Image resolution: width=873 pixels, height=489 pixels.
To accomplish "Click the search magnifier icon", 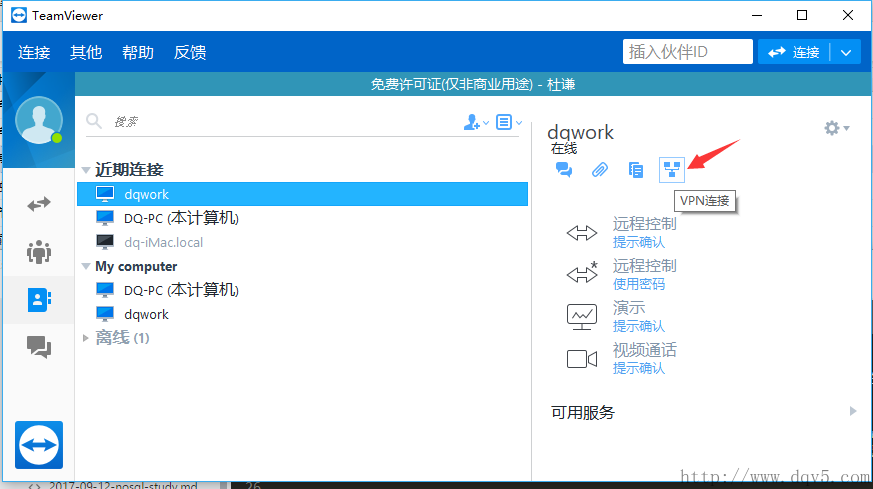I will point(94,121).
